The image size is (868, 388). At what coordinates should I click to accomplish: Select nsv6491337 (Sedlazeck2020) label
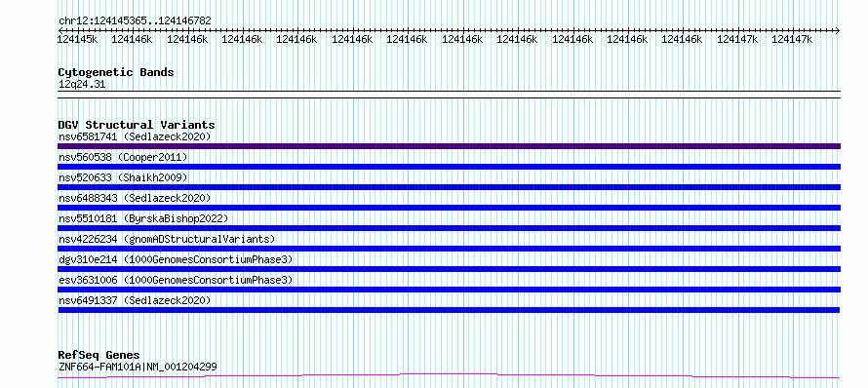tap(135, 300)
